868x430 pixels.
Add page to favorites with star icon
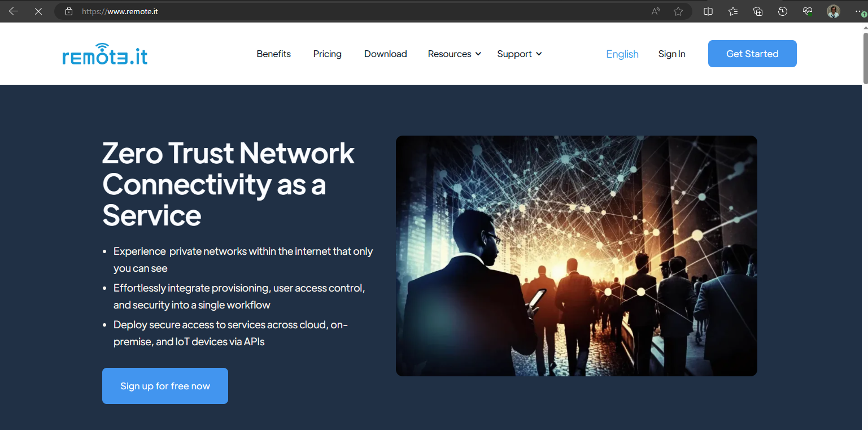click(x=678, y=11)
